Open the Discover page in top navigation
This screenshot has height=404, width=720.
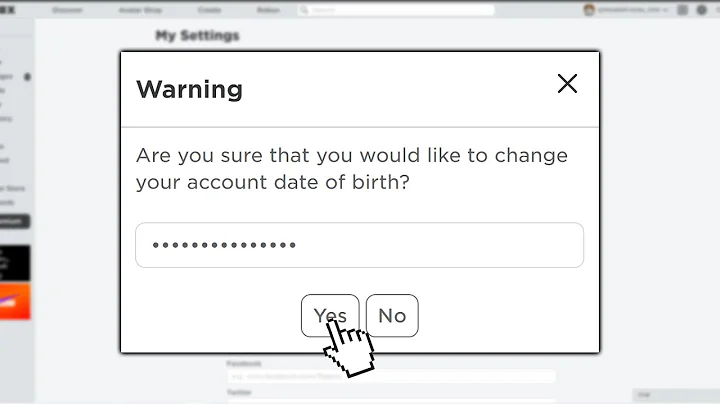coord(68,9)
